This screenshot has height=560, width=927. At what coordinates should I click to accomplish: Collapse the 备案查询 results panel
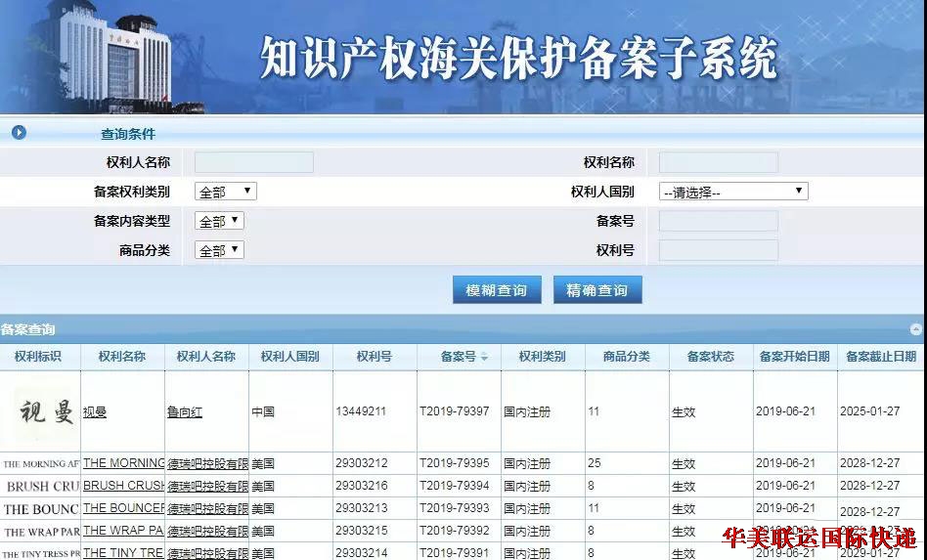pos(915,329)
